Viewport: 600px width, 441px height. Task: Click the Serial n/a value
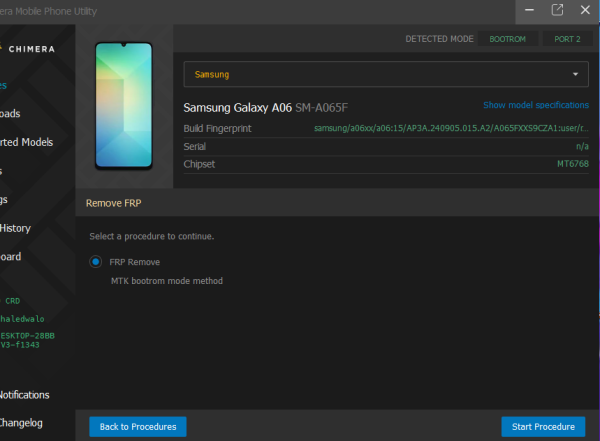pos(582,146)
